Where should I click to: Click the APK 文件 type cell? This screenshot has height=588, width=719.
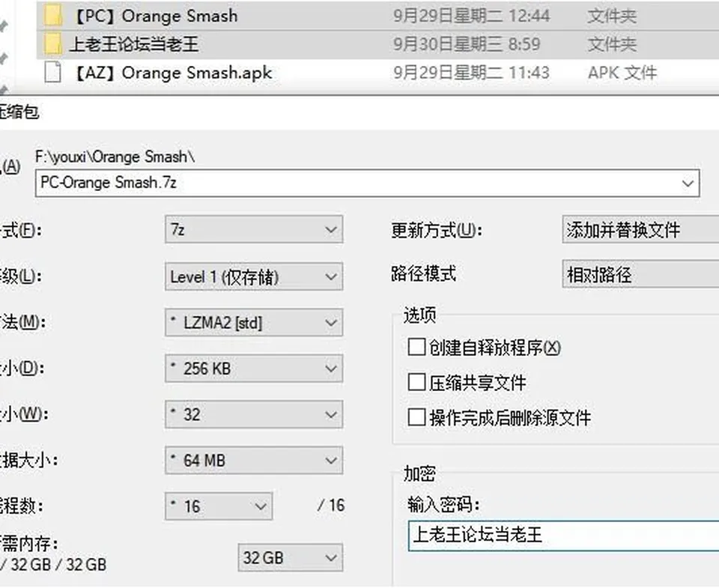(x=622, y=73)
